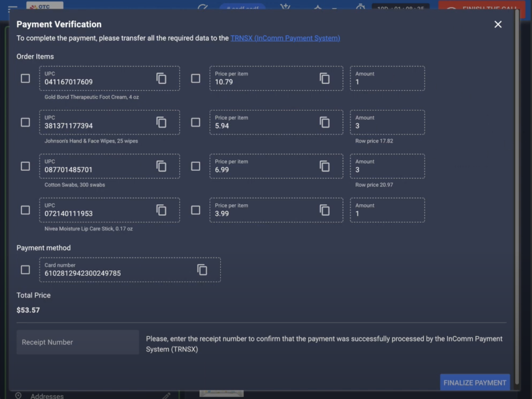
Task: Copy UPC for Cotton Swabs item
Action: (x=161, y=166)
